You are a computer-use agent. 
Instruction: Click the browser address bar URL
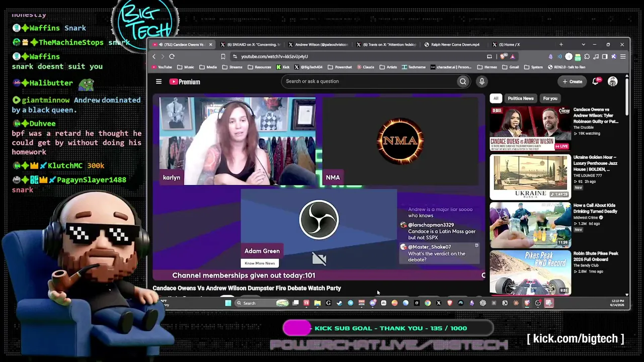click(274, 56)
